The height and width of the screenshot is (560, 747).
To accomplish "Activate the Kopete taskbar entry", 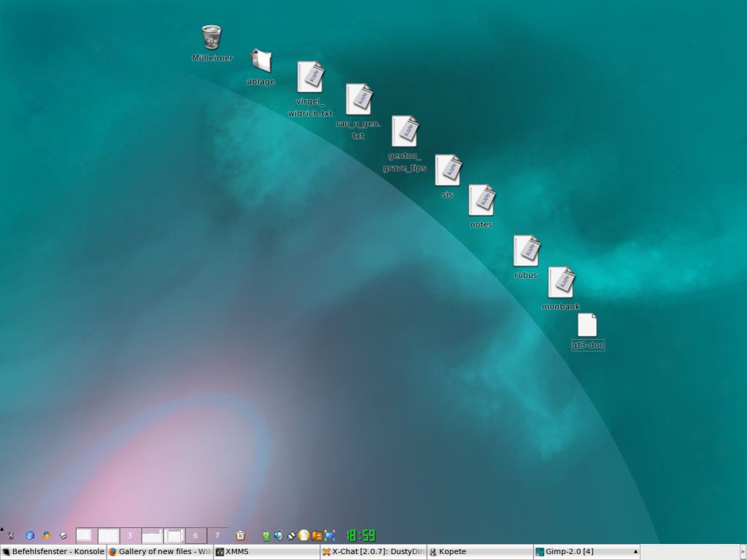I will [x=480, y=552].
